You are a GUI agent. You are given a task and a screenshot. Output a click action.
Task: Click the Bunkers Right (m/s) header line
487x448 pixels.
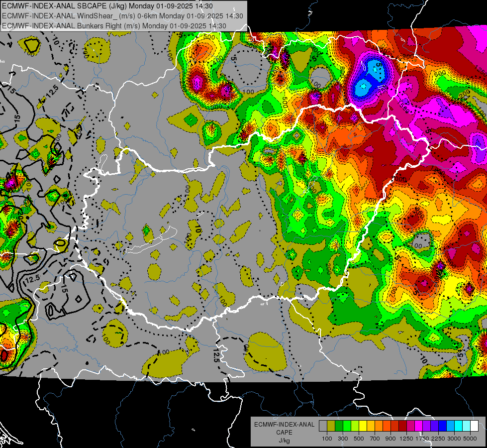[114, 26]
